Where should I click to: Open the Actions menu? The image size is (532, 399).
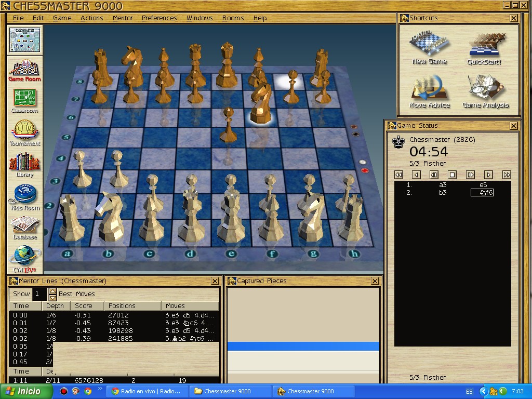[91, 18]
